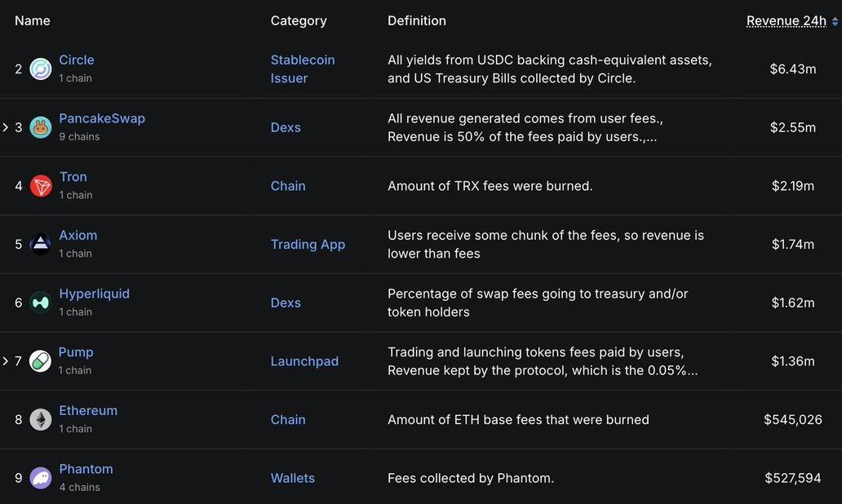The image size is (842, 504).
Task: Open the Wallets category link
Action: (293, 478)
